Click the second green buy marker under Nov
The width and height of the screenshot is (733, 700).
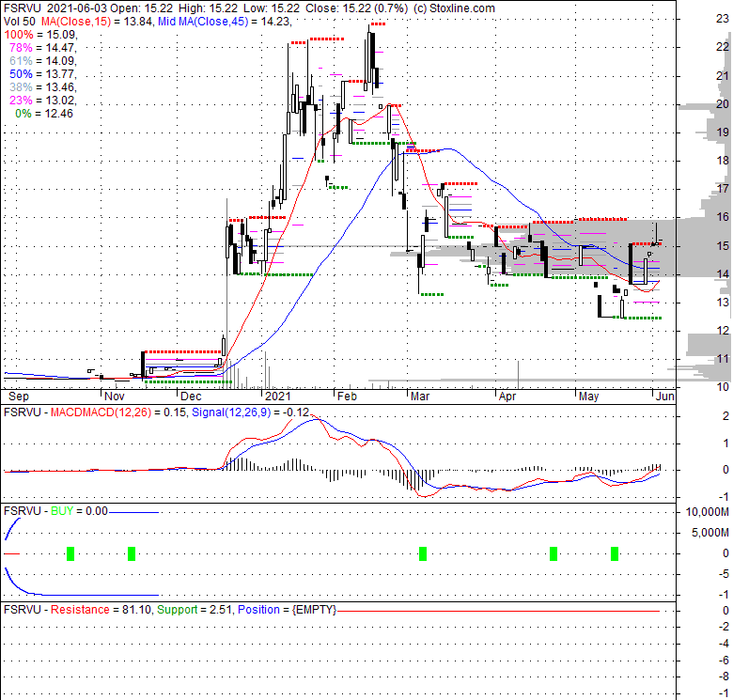(132, 553)
